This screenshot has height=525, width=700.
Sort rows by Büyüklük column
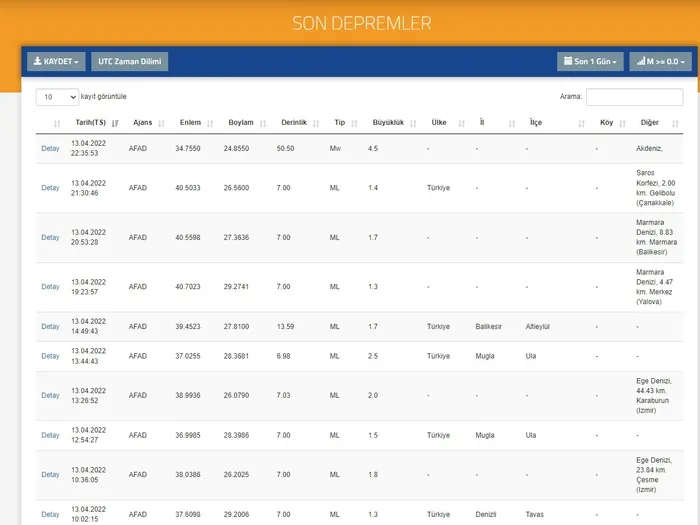387,123
